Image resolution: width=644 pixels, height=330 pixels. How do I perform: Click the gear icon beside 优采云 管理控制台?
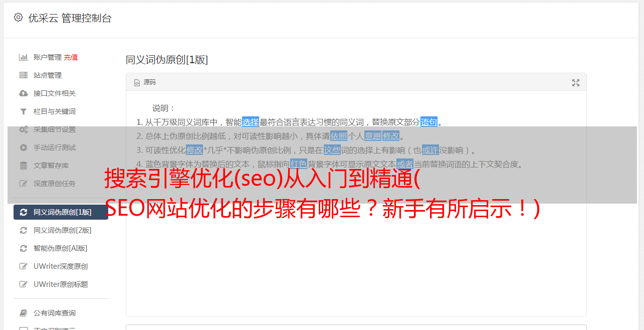pos(19,18)
